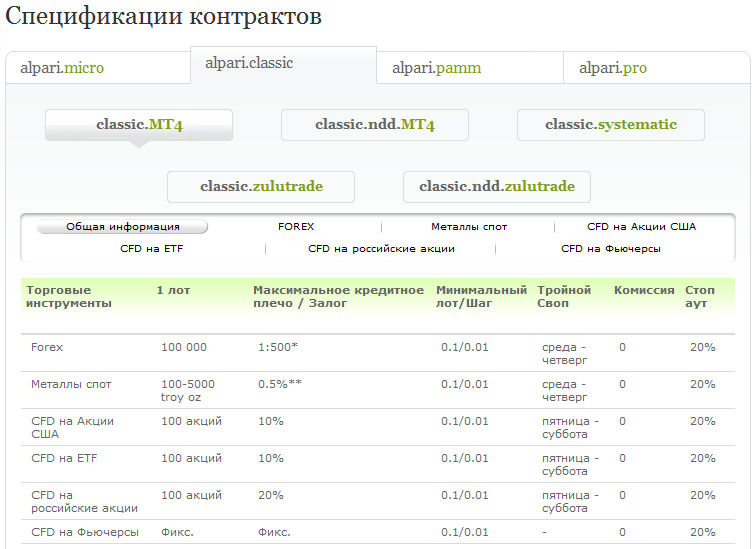The height and width of the screenshot is (549, 756).
Task: Click the 1:500* leverage value
Action: pyautogui.click(x=278, y=347)
